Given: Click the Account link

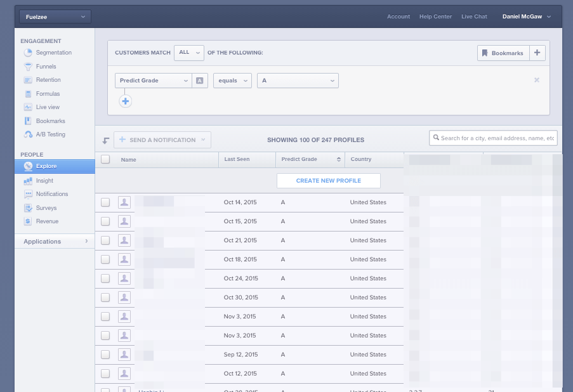Looking at the screenshot, I should [x=398, y=16].
